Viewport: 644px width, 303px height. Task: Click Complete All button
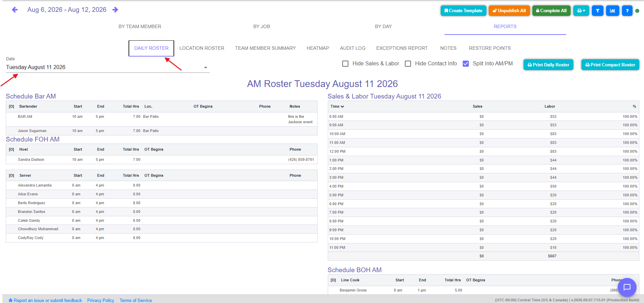(551, 10)
